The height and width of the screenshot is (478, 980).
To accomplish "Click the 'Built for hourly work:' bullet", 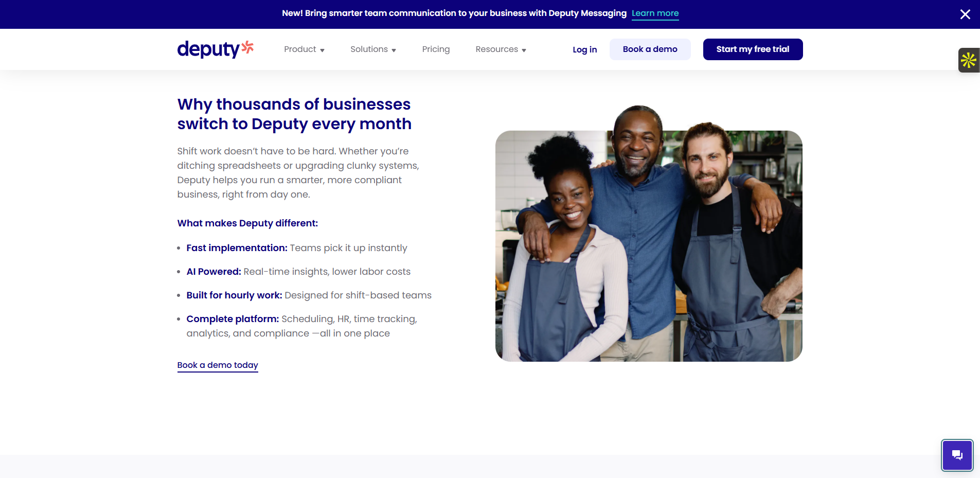I will 234,295.
